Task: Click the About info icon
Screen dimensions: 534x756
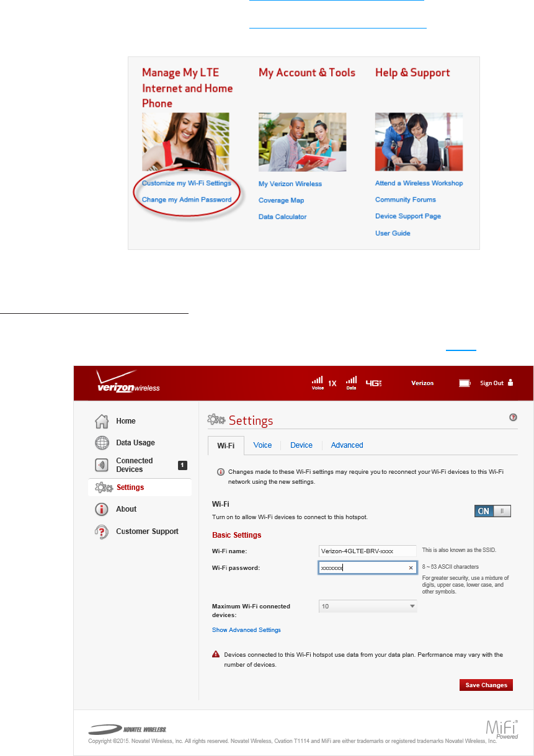Action: tap(102, 509)
